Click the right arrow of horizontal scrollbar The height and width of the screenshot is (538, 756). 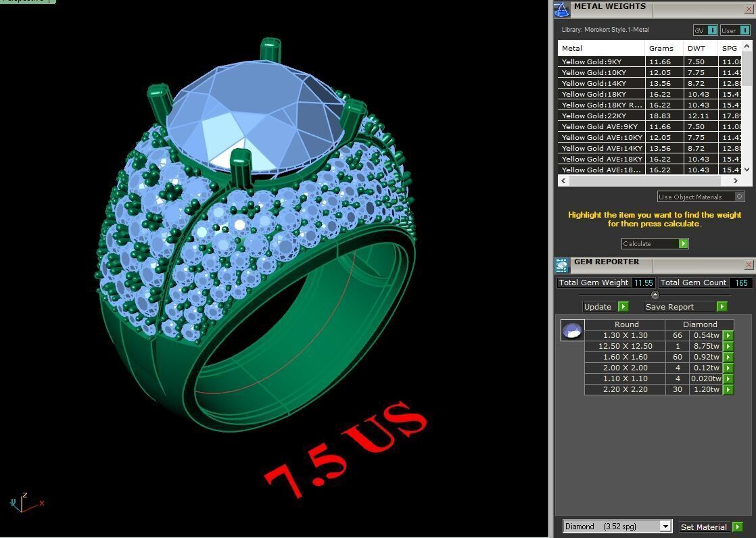click(x=735, y=180)
